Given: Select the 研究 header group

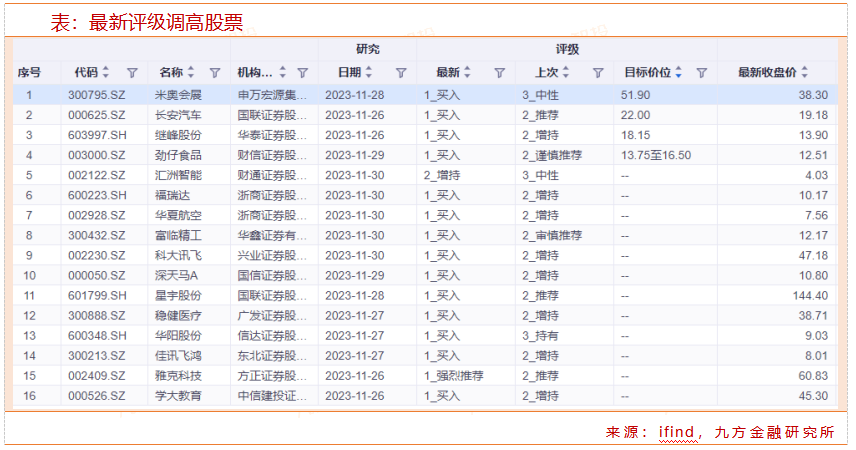Looking at the screenshot, I should tap(367, 49).
